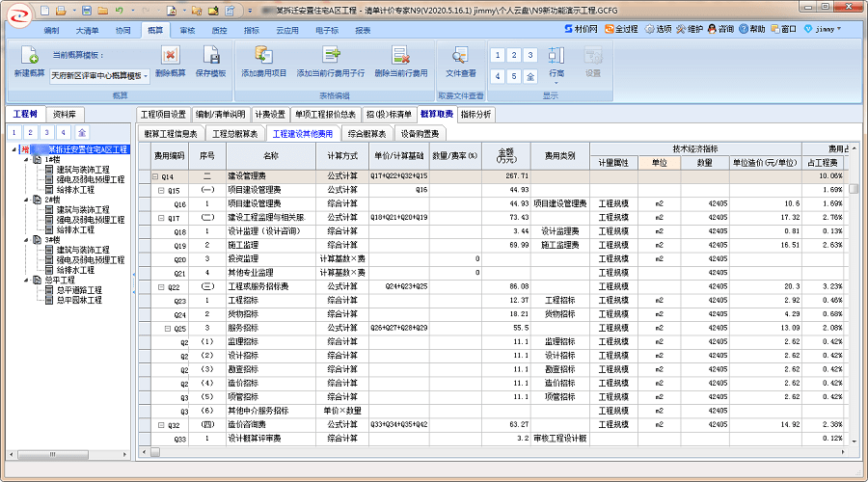
Task: Open the 当前概算模板 template dropdown
Action: click(x=145, y=75)
